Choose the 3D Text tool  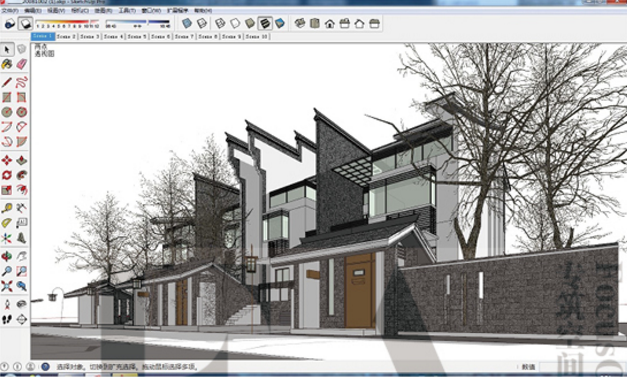pos(22,238)
